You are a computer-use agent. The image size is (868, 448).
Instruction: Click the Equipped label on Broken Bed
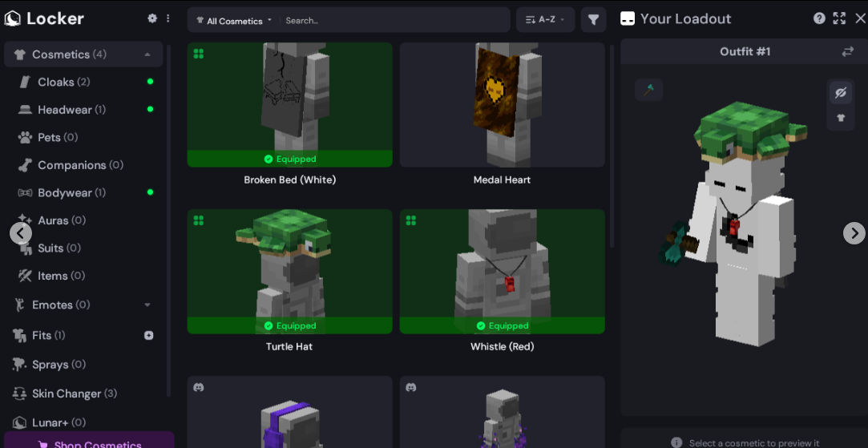pos(290,159)
